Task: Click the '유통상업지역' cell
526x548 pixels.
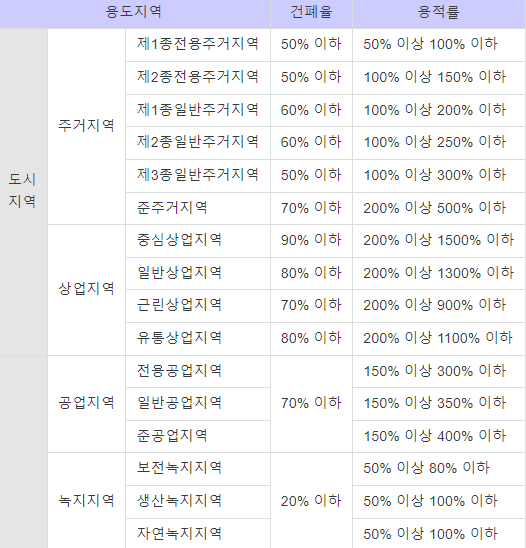Action: (x=198, y=339)
